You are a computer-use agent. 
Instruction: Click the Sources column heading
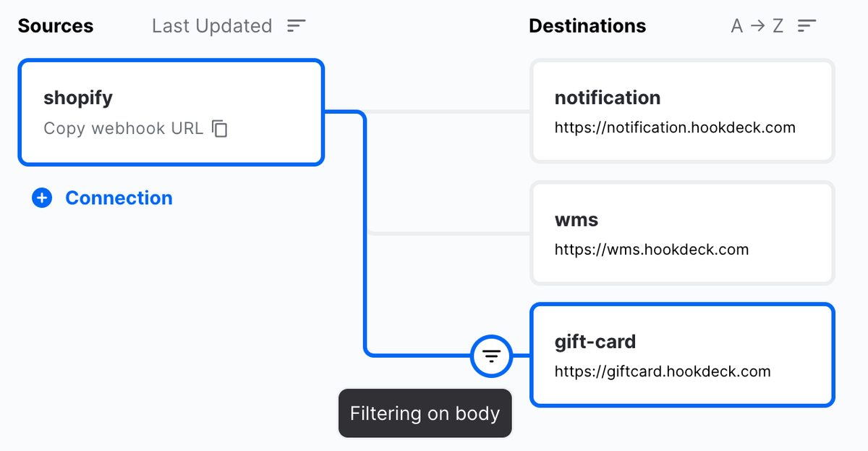(56, 26)
